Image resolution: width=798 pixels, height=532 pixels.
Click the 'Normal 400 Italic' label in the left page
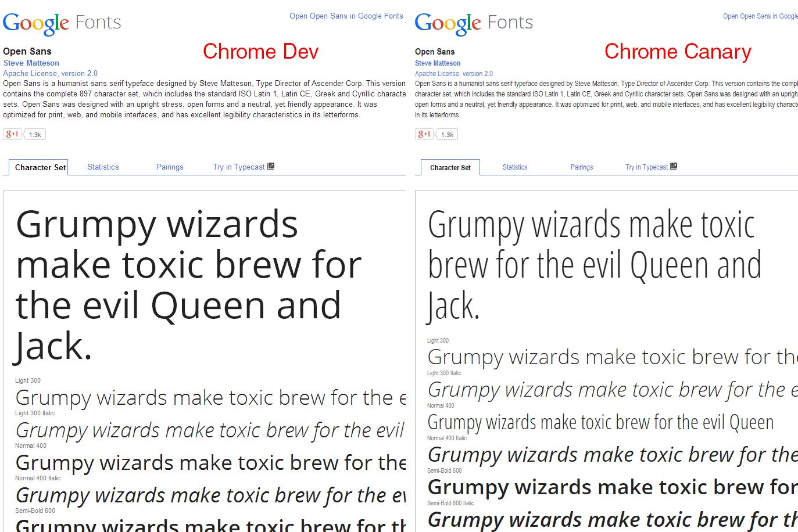pos(38,478)
